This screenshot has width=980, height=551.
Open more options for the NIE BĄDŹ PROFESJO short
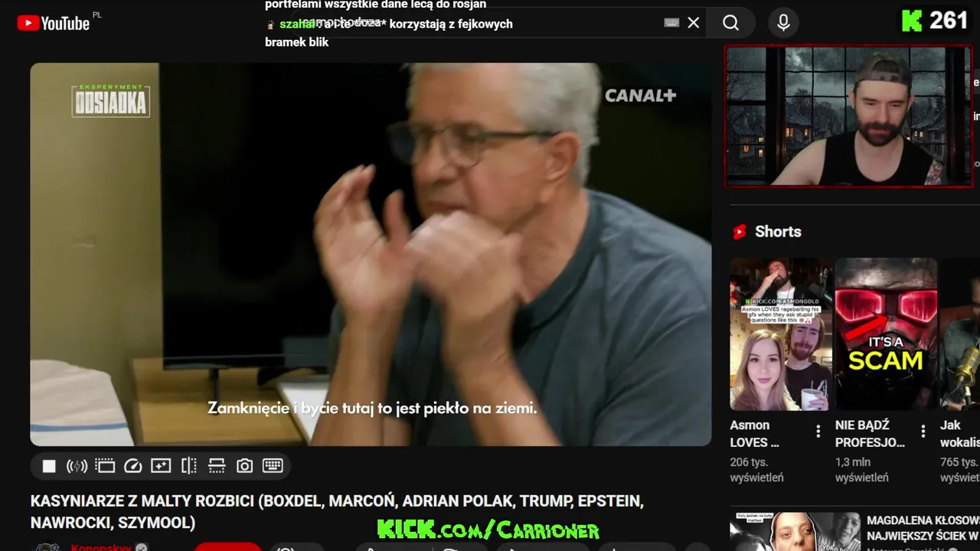923,432
